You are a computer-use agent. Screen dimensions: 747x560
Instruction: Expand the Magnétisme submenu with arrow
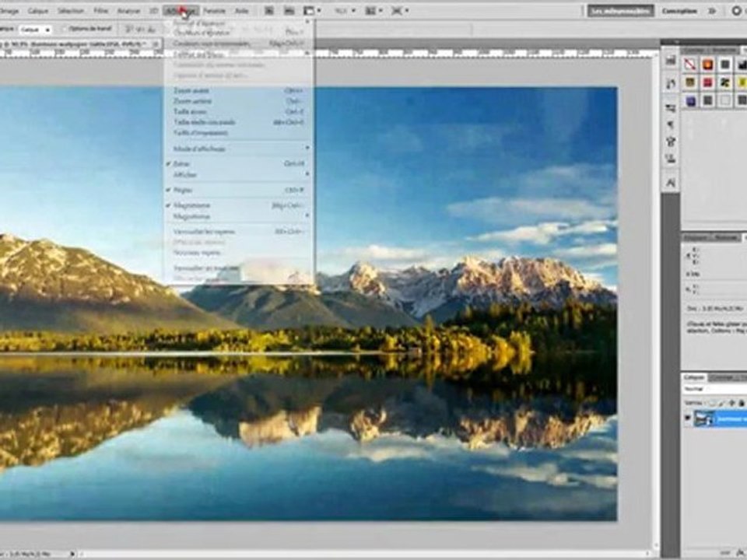click(238, 217)
